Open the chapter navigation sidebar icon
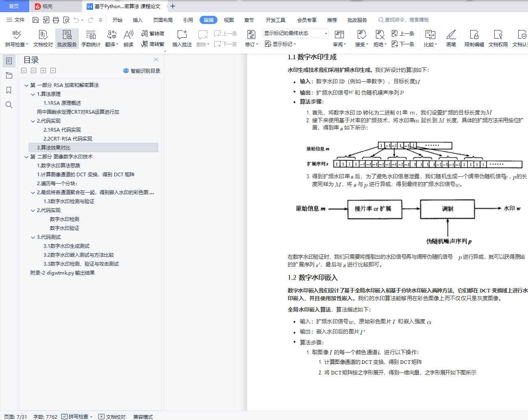Screen dimensions: 528x420 tap(9, 76)
